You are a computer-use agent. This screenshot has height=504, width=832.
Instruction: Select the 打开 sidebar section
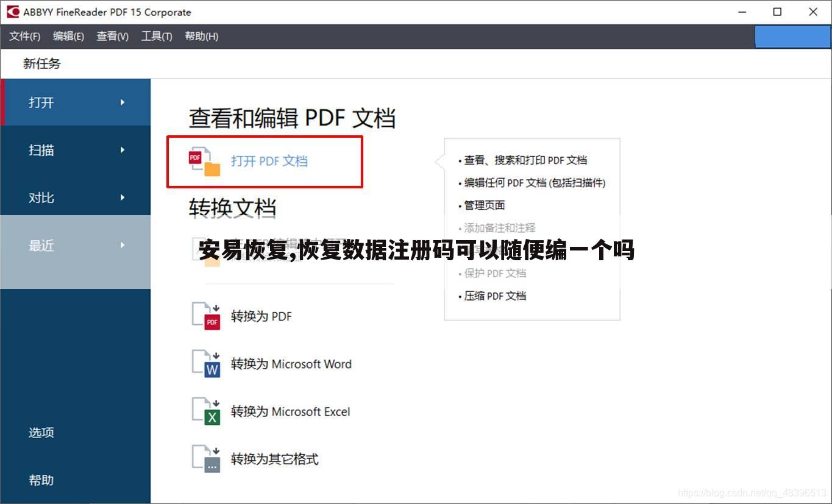(76, 102)
